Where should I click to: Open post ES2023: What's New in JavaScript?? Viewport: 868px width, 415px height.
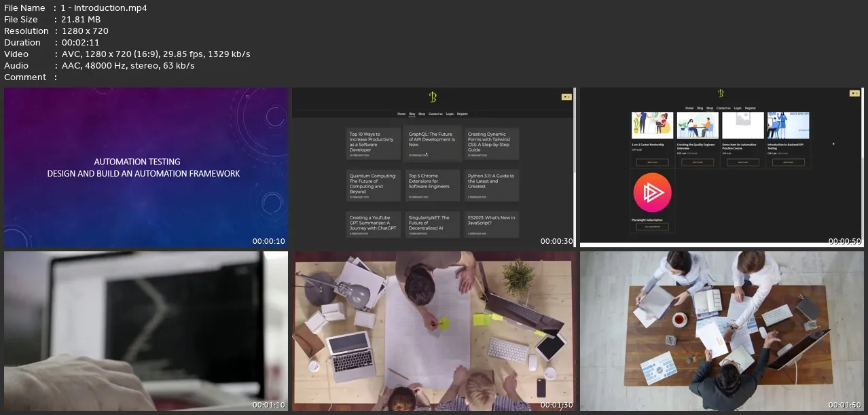pyautogui.click(x=492, y=225)
